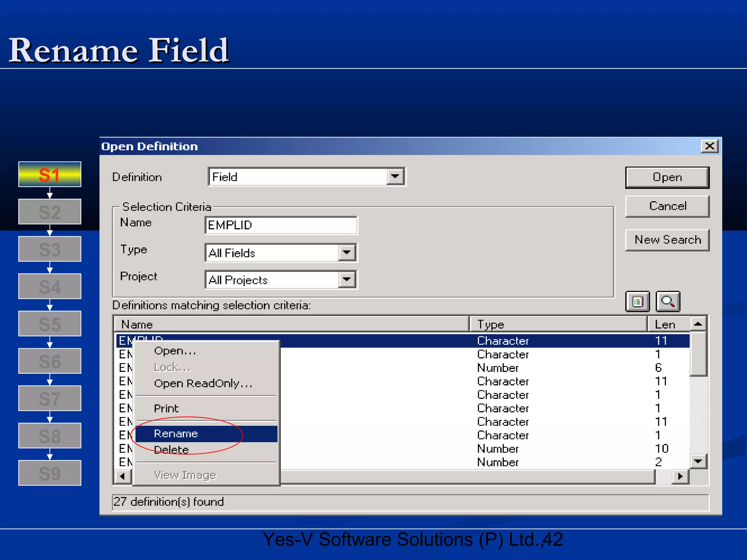The width and height of the screenshot is (747, 560).
Task: Click the list scroll up arrow
Action: click(698, 324)
